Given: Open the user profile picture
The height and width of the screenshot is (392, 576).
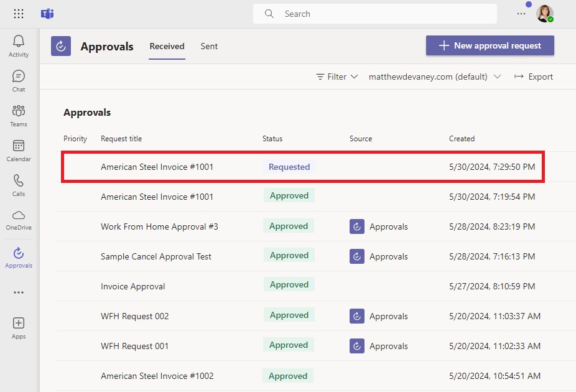Looking at the screenshot, I should (x=544, y=14).
